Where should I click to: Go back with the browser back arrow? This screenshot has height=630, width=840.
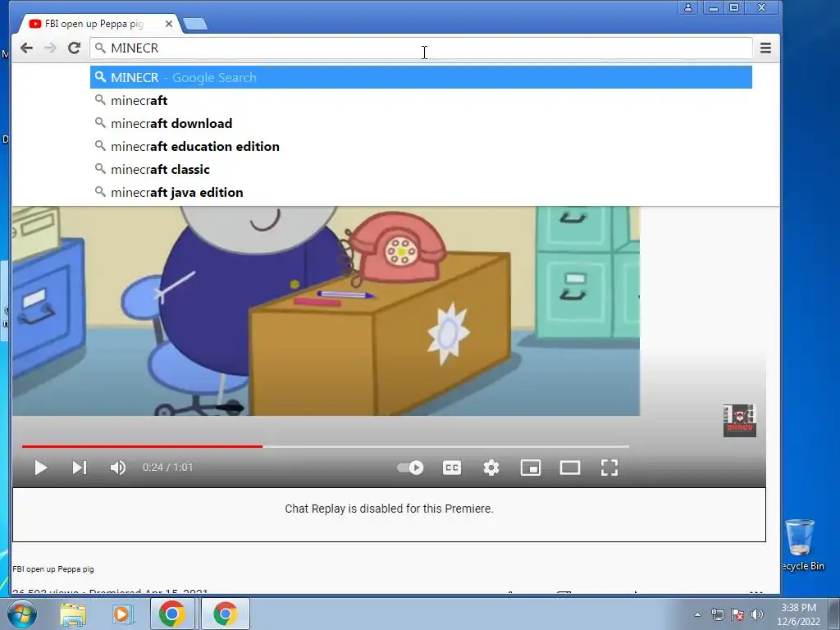point(26,48)
